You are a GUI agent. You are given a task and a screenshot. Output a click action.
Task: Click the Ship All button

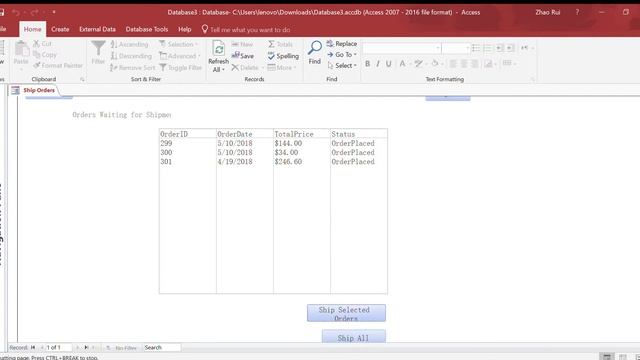(353, 337)
